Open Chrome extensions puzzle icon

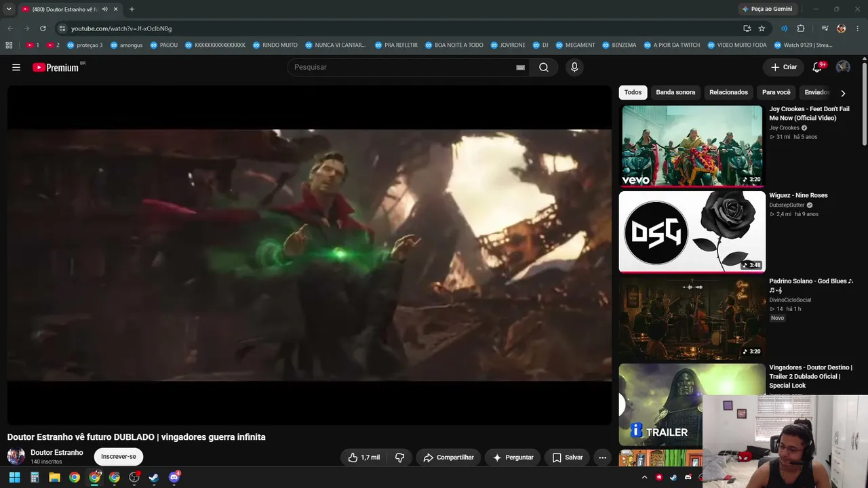801,28
